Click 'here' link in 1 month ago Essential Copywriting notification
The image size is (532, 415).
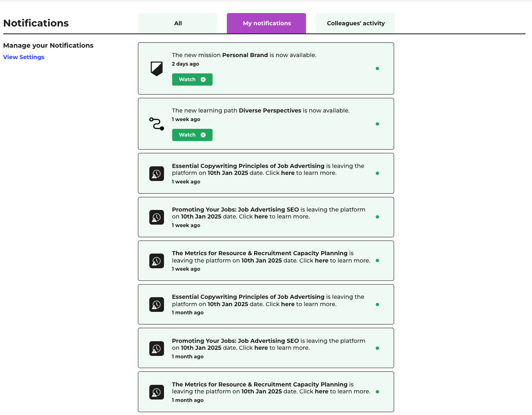[x=288, y=304]
